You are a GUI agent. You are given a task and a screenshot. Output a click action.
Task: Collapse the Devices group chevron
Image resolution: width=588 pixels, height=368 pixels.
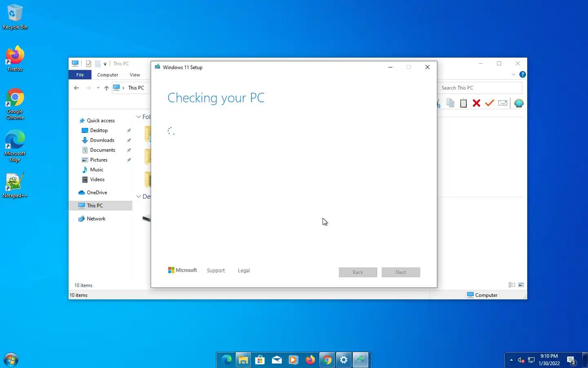coord(138,197)
